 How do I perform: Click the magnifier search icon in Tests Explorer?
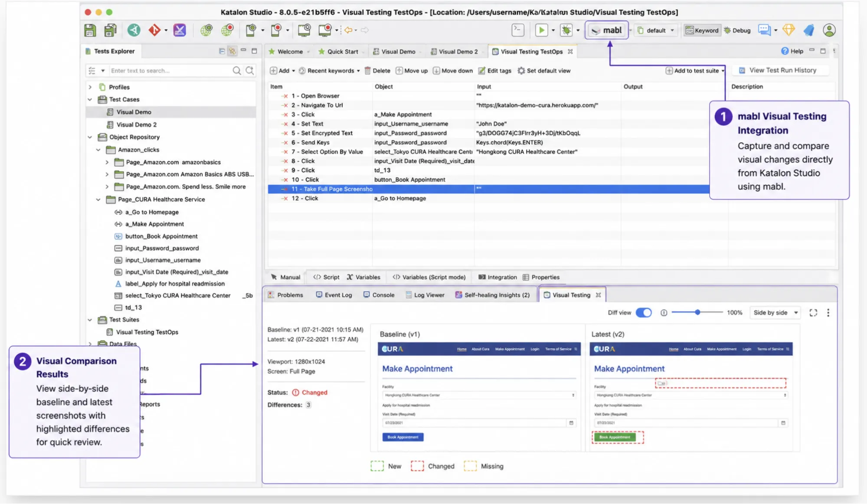pyautogui.click(x=237, y=70)
